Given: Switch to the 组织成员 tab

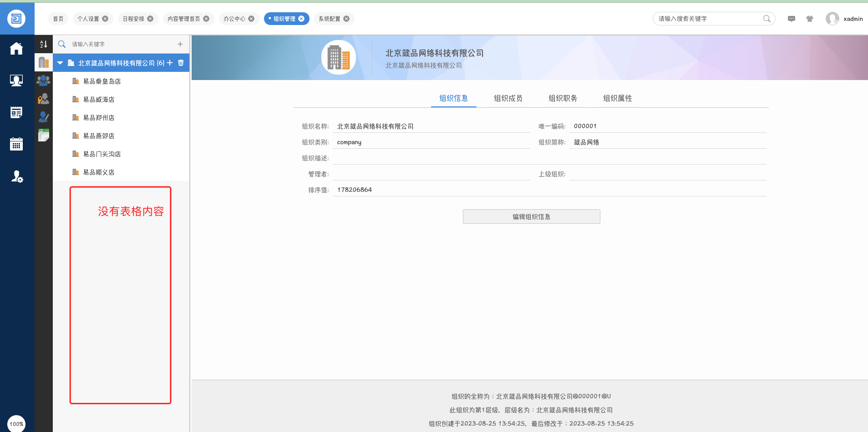Looking at the screenshot, I should (x=508, y=98).
